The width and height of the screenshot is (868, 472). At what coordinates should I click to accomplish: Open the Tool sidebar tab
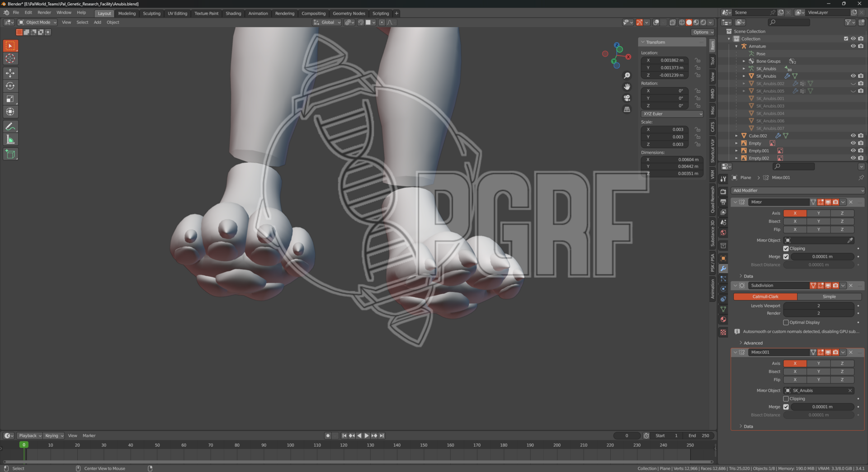[x=712, y=61]
